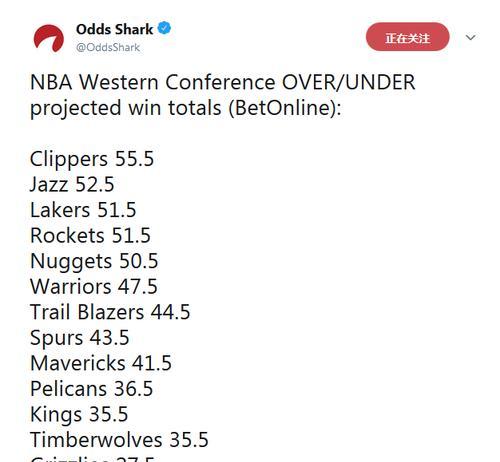The width and height of the screenshot is (500, 462).
Task: Open the Odds Shark profile avatar
Action: point(49,38)
